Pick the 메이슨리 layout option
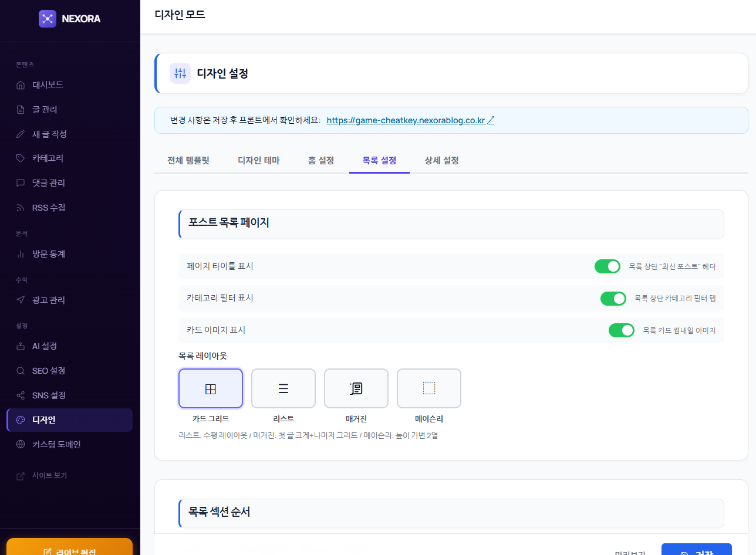 pos(428,388)
